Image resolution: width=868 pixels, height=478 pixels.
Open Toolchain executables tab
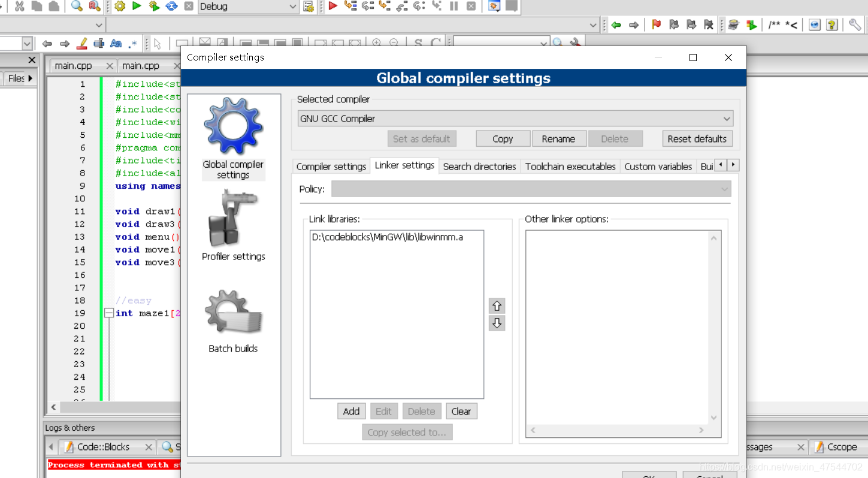coord(570,167)
